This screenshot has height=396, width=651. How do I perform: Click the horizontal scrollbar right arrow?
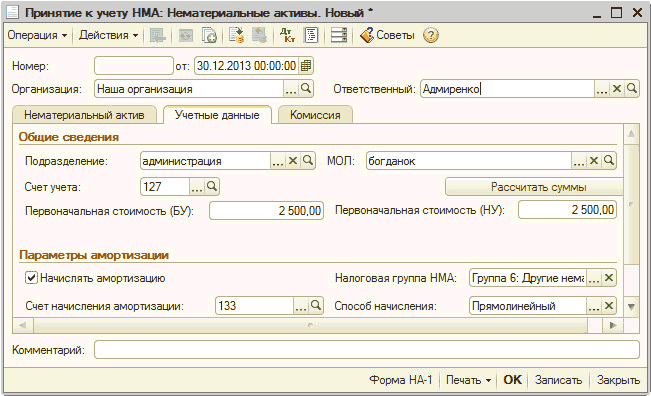point(613,325)
